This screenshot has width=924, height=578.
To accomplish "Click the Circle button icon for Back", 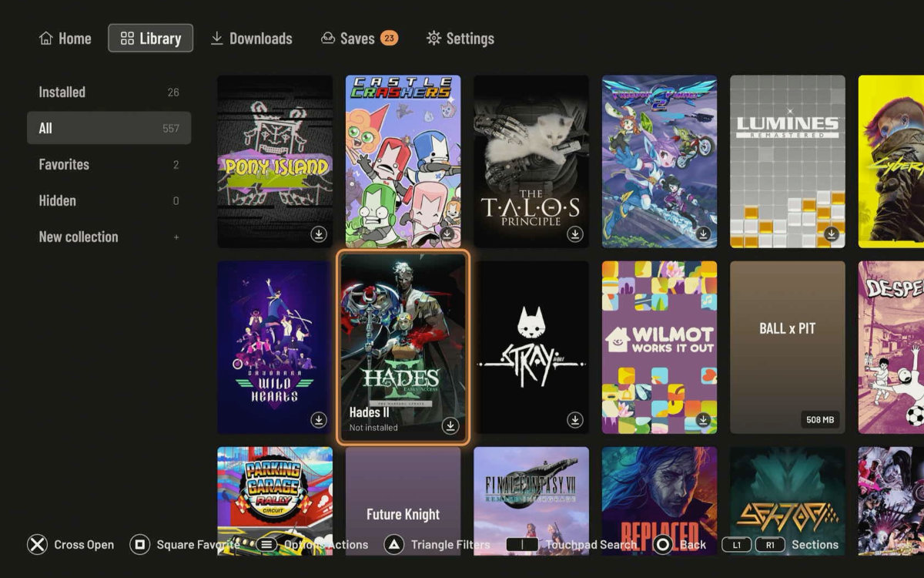I will 662,545.
